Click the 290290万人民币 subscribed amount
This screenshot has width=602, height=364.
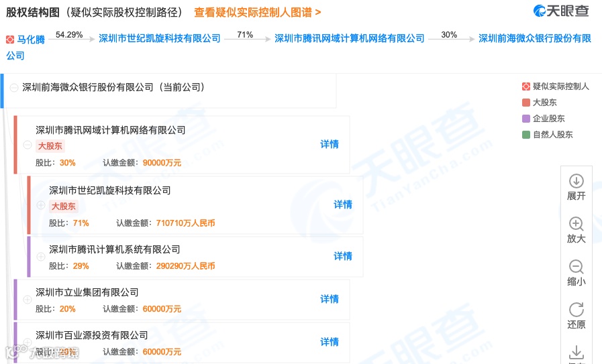pyautogui.click(x=185, y=266)
